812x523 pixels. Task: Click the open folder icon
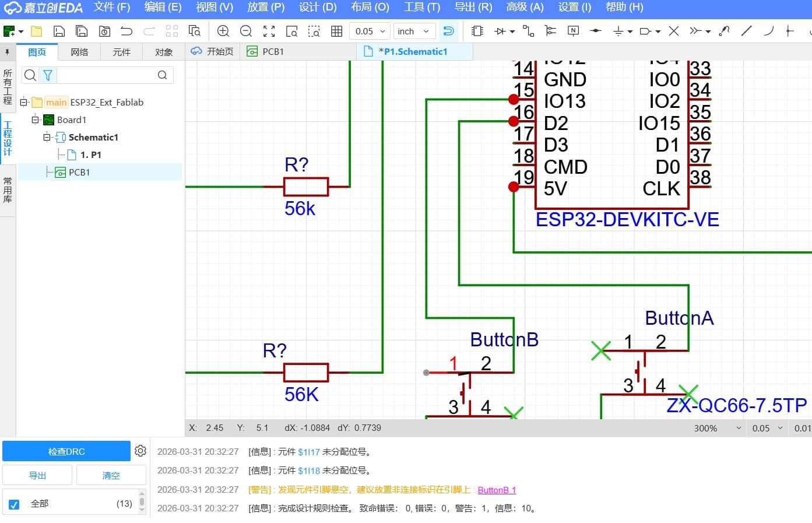coord(37,31)
